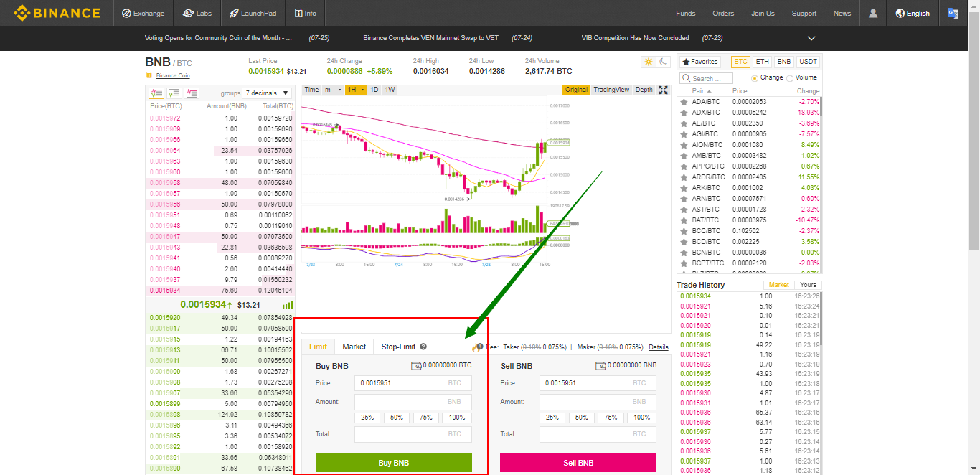
Task: Set buy amount to 100%
Action: point(456,418)
